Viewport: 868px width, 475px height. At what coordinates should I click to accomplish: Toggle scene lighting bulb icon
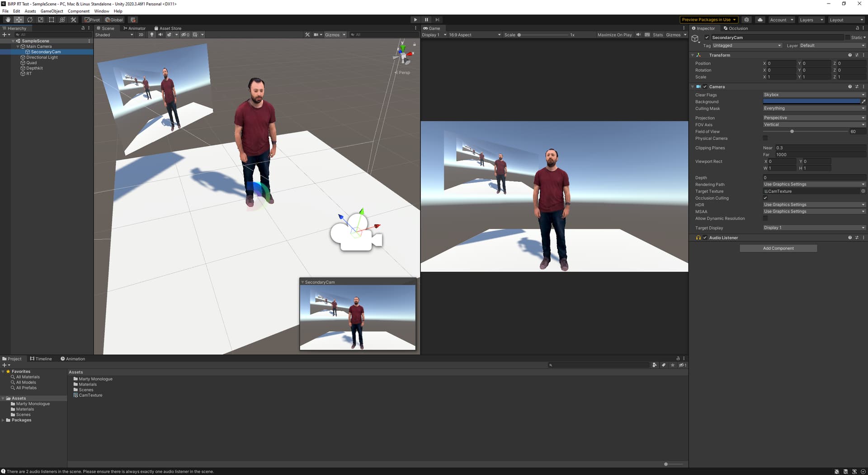[152, 35]
